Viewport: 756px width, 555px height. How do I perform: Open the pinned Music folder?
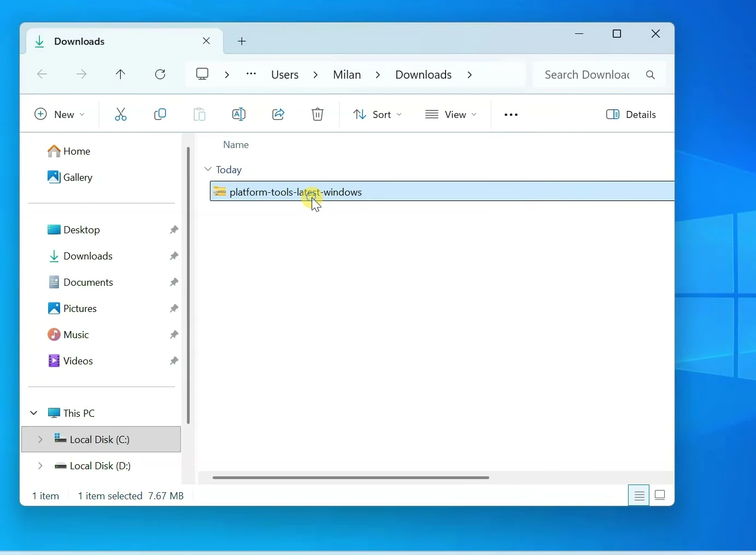pyautogui.click(x=68, y=335)
